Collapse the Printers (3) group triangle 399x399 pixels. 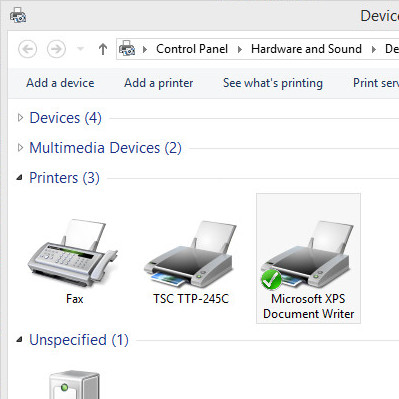tap(20, 178)
